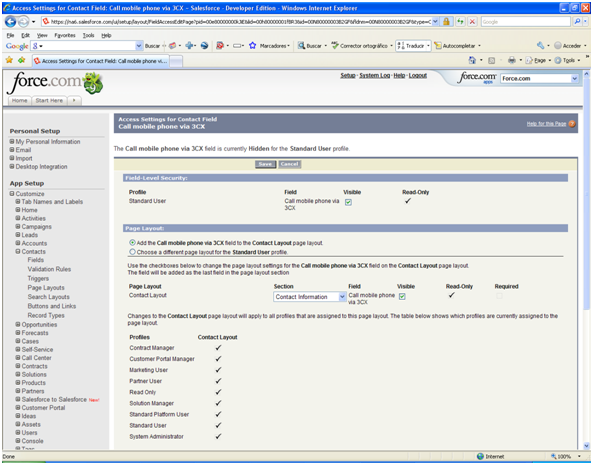Expand the Leads tree node
Image resolution: width=593 pixels, height=465 pixels.
point(18,235)
